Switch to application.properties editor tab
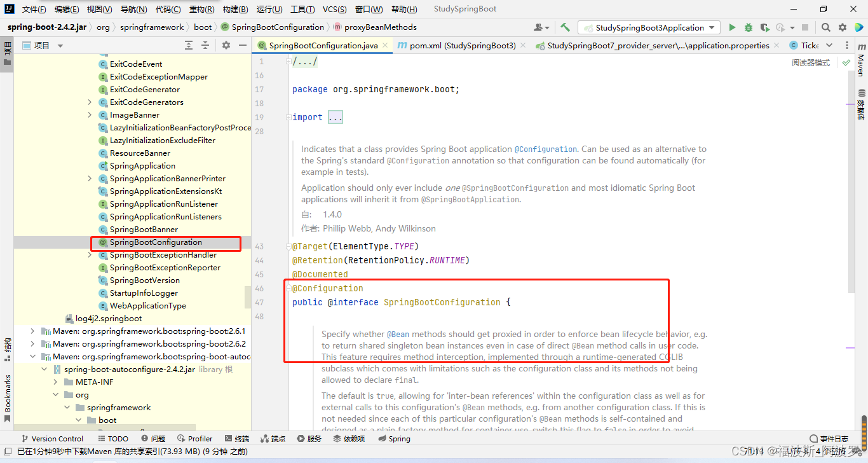This screenshot has width=868, height=463. click(657, 45)
